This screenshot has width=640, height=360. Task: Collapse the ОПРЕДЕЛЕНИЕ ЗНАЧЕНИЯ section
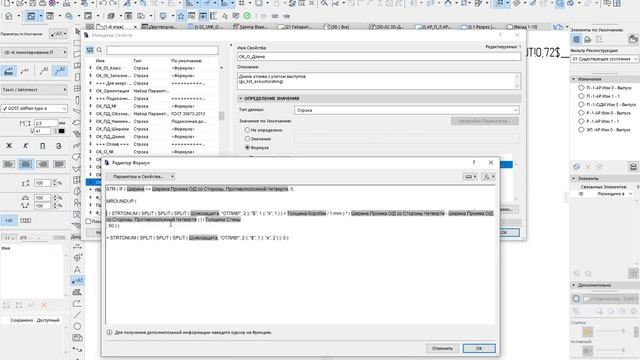point(241,98)
